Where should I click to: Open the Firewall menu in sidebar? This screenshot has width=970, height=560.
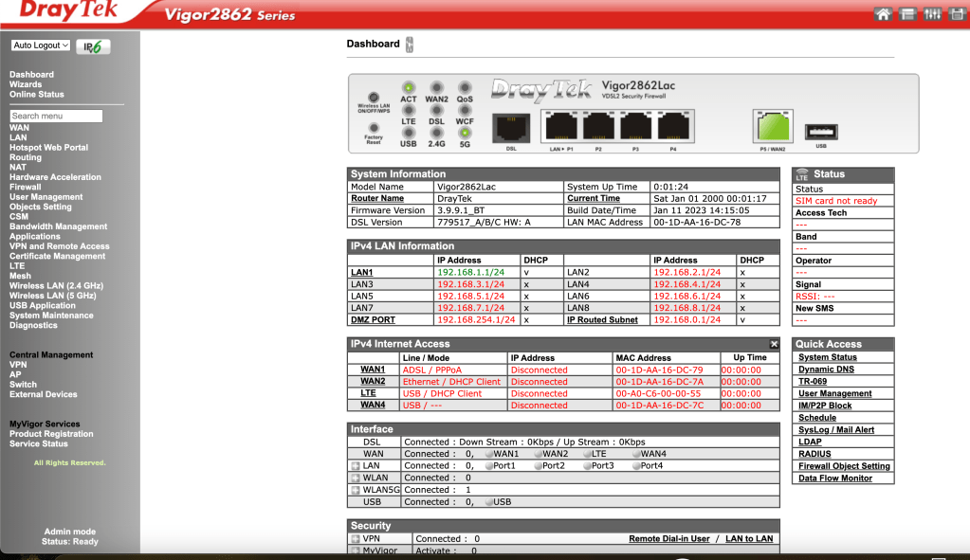(26, 187)
